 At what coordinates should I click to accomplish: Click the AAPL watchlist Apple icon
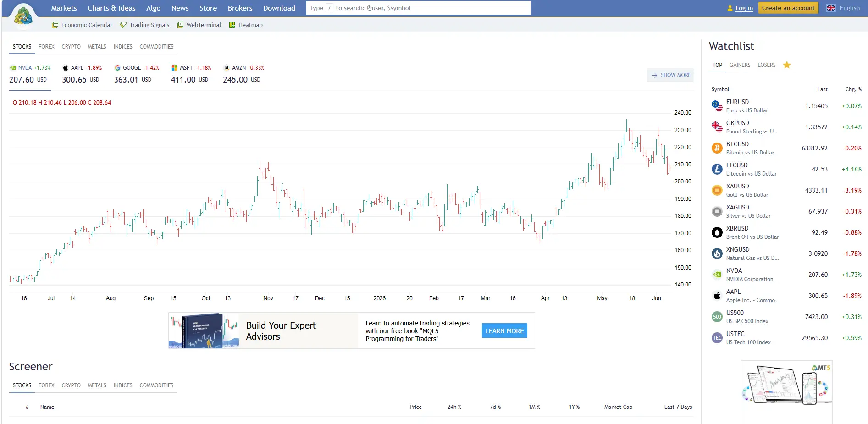717,296
